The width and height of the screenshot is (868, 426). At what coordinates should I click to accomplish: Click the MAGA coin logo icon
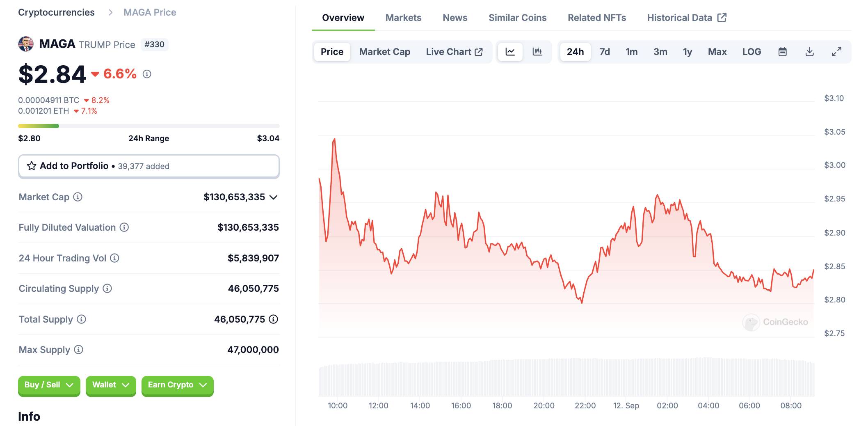click(26, 44)
